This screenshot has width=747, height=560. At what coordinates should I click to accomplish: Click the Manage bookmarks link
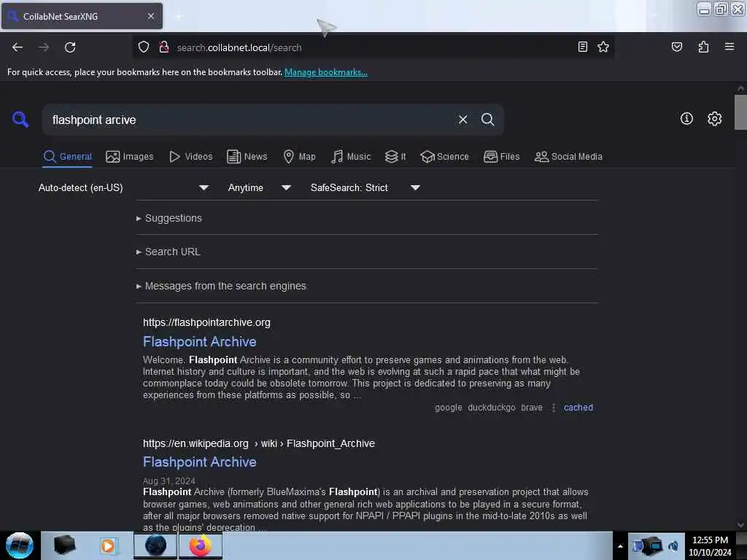326,72
